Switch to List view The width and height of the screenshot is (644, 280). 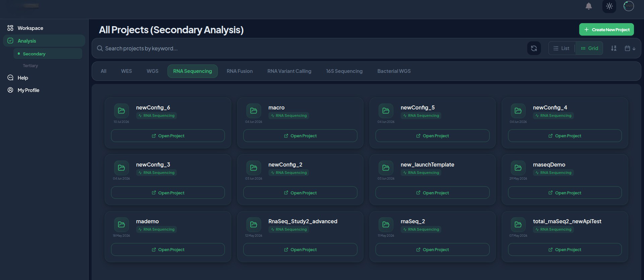[561, 48]
